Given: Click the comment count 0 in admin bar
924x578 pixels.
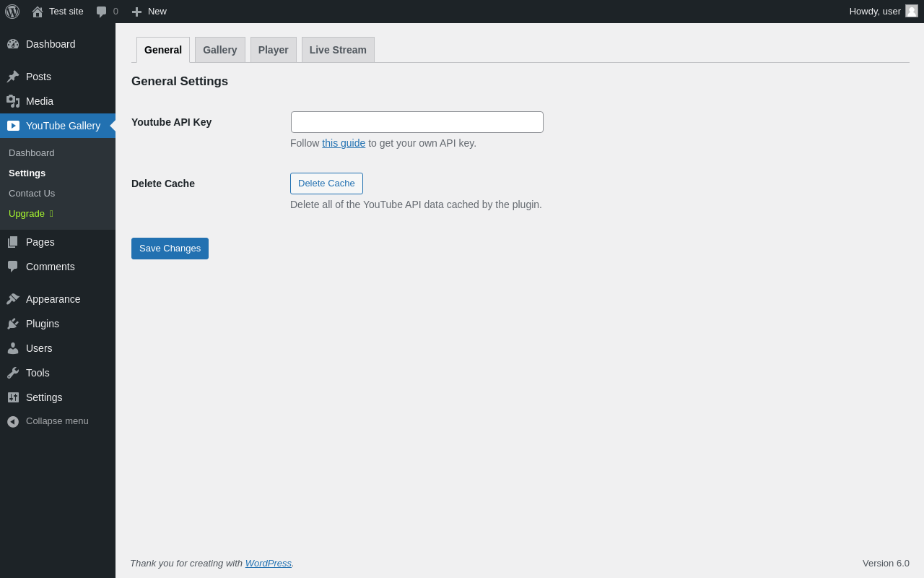Looking at the screenshot, I should coord(115,12).
